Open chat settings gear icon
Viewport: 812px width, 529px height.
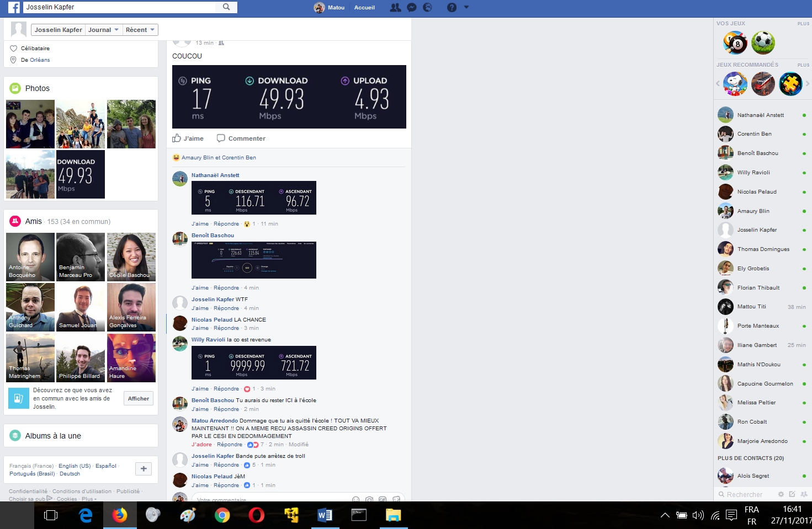click(781, 494)
